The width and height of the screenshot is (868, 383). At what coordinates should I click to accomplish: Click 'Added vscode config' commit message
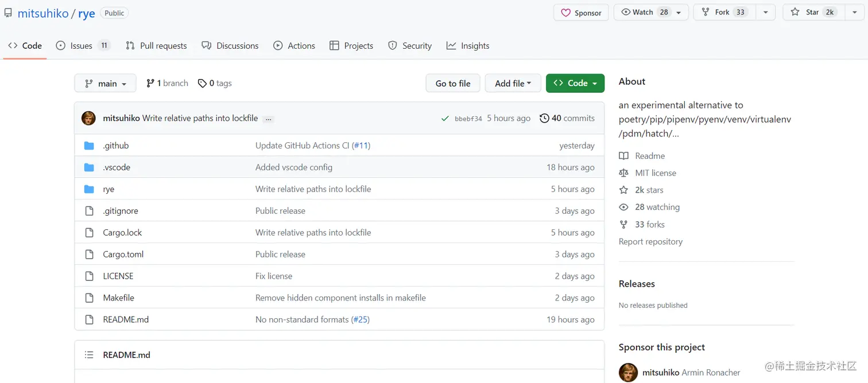click(294, 167)
